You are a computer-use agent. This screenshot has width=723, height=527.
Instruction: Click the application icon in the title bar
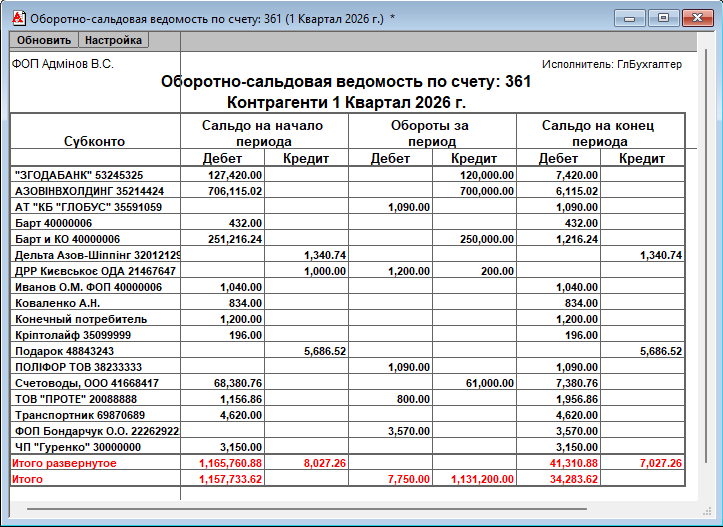(x=16, y=17)
